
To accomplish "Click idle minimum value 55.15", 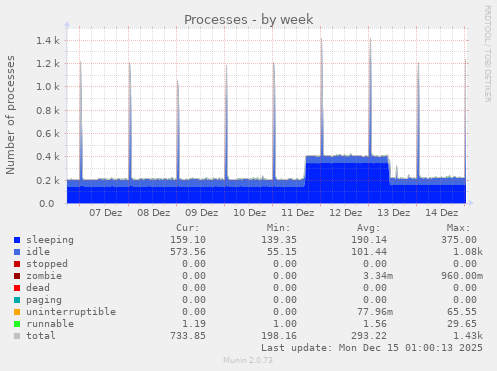I will (282, 252).
